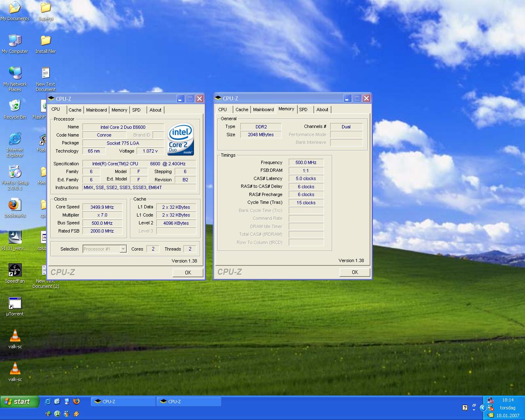Close the left CPU-Z window

tap(199, 98)
